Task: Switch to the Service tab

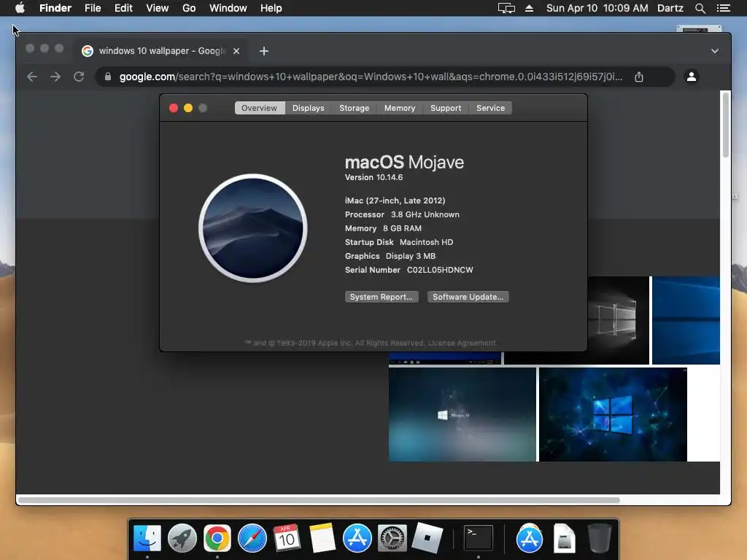Action: tap(490, 108)
